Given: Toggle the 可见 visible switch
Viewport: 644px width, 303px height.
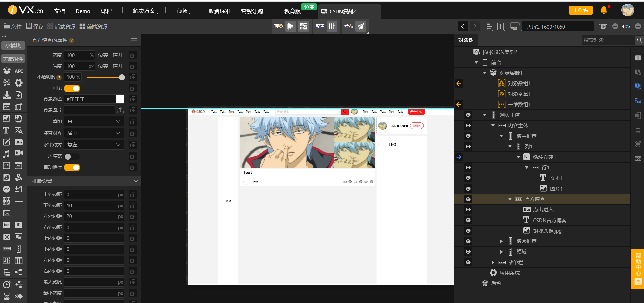Looking at the screenshot, I should (x=72, y=88).
